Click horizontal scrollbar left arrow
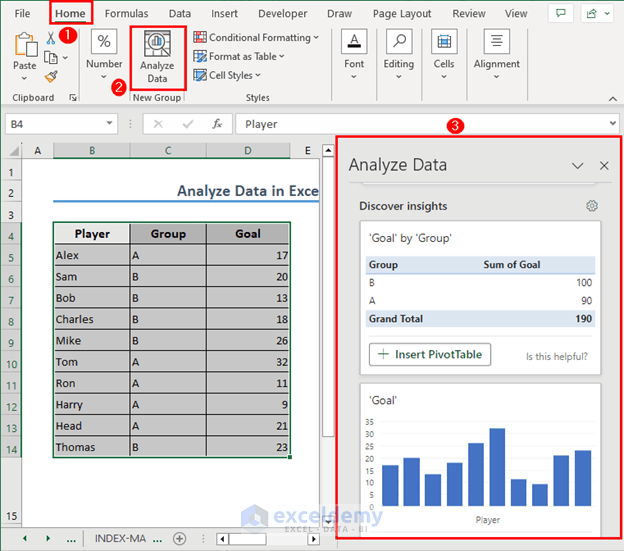The height and width of the screenshot is (551, 624). (x=222, y=539)
